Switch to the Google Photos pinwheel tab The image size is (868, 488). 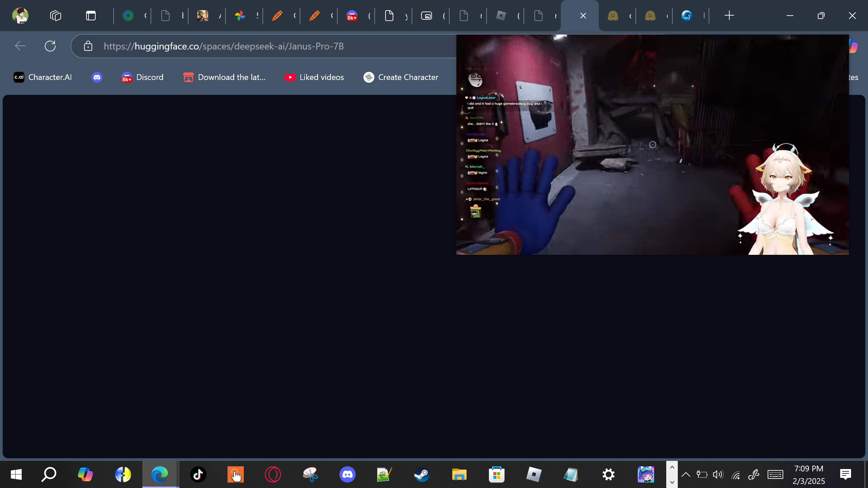240,16
